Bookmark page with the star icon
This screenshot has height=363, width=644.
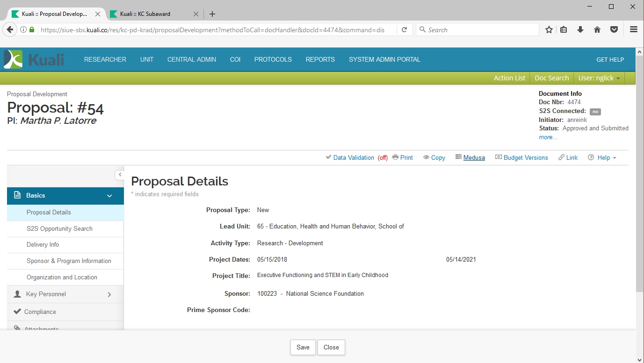(x=549, y=29)
